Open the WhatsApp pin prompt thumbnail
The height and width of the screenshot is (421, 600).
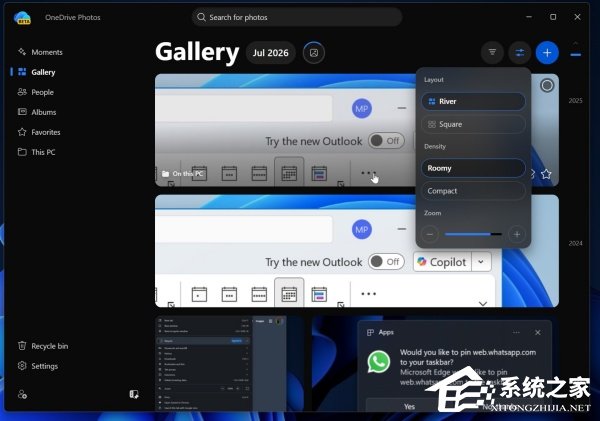coord(435,363)
